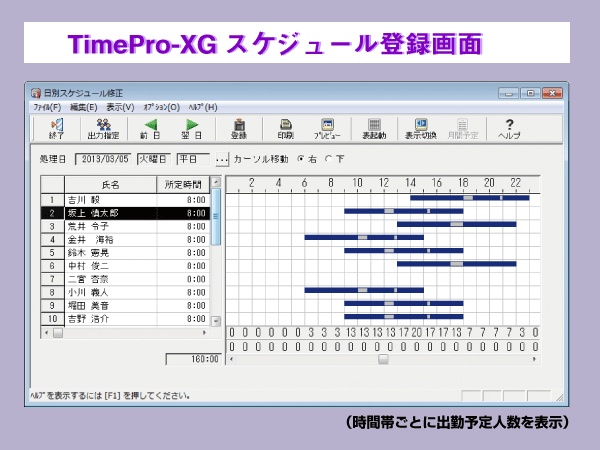Screen dimensions: 600x450
Task: Click the 所定時間 column header
Action: pyautogui.click(x=183, y=185)
